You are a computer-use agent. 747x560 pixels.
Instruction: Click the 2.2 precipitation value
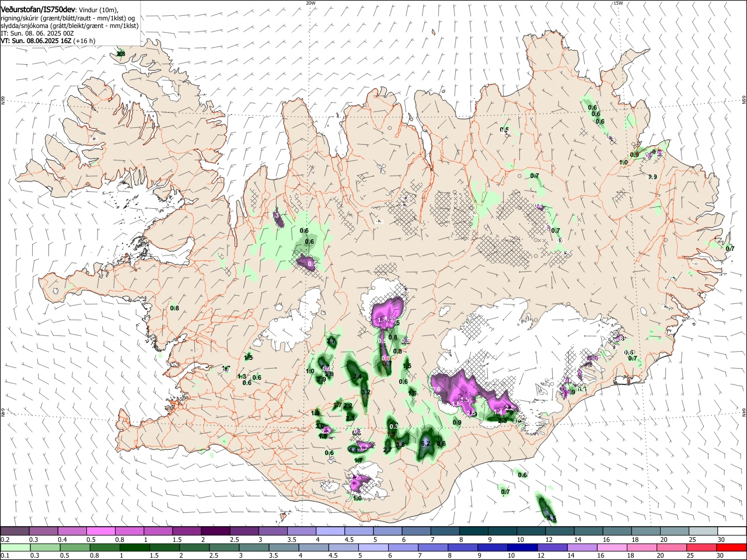(x=348, y=405)
